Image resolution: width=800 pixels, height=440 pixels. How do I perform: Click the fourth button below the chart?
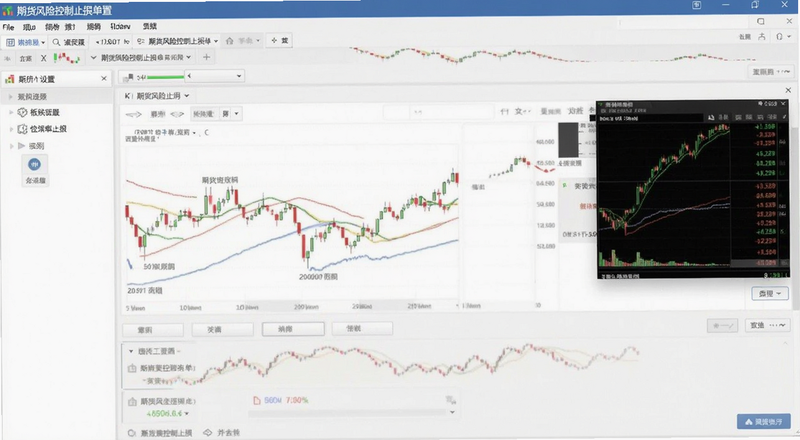coord(362,329)
